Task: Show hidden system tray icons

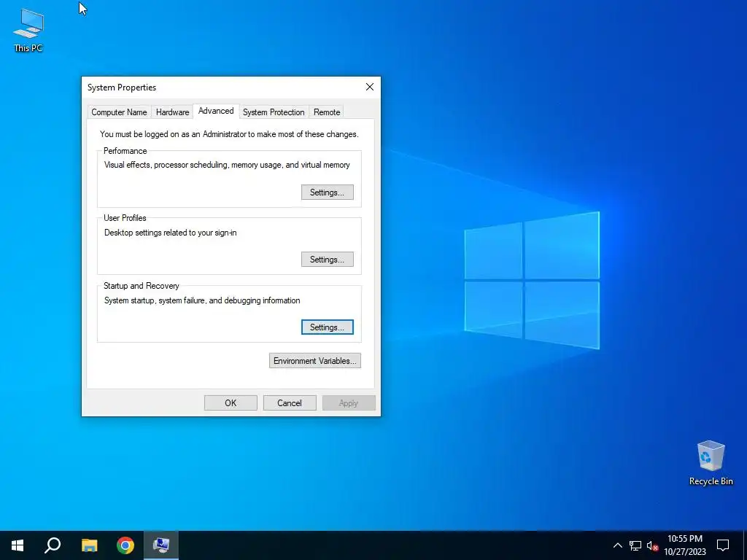Action: coord(617,545)
